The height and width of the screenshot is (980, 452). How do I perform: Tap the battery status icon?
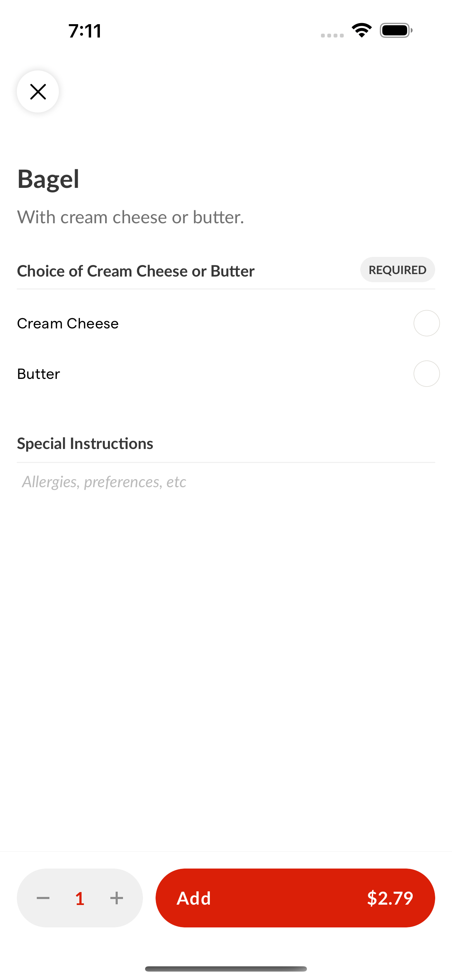coord(396,30)
